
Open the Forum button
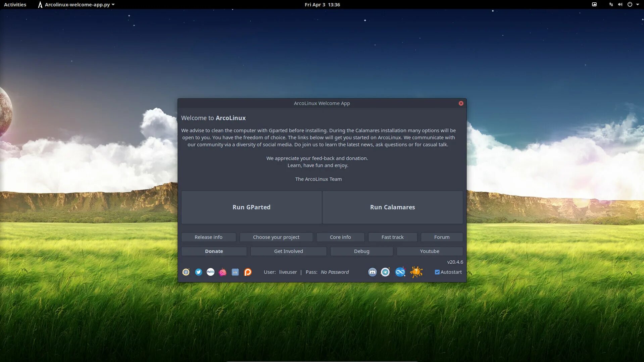pyautogui.click(x=442, y=237)
